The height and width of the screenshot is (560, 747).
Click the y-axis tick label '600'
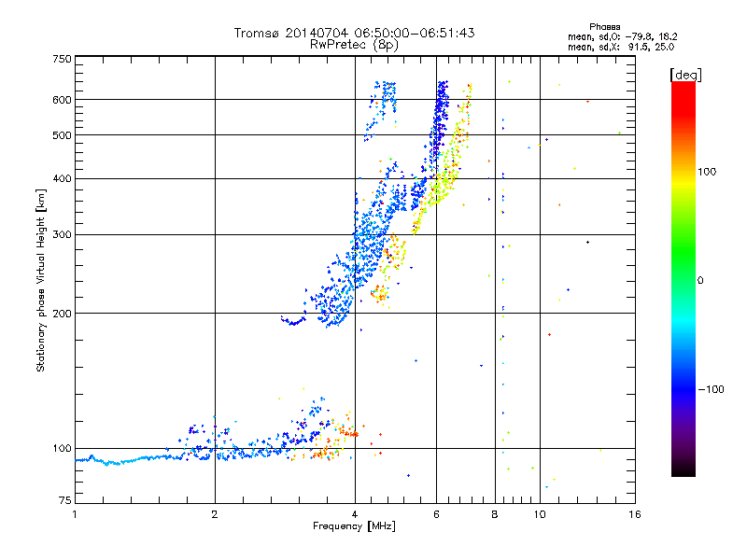(62, 100)
